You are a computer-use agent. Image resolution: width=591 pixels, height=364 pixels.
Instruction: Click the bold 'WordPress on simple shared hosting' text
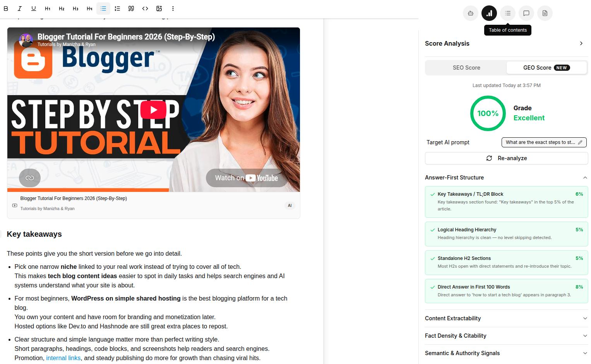click(x=126, y=299)
